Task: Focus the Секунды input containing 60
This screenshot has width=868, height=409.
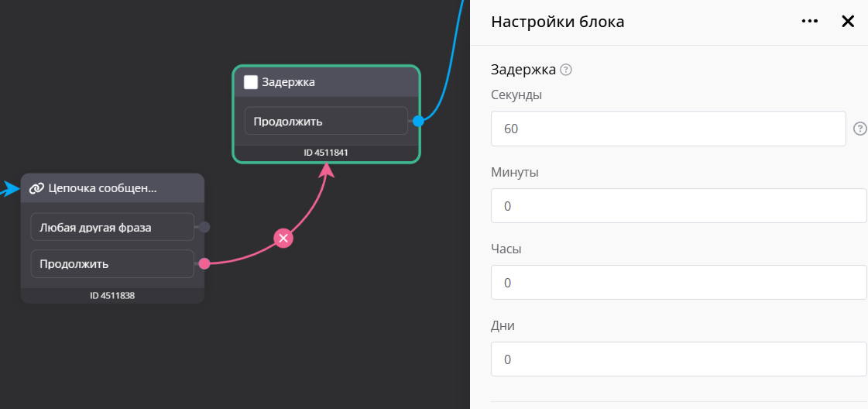Action: tap(667, 129)
